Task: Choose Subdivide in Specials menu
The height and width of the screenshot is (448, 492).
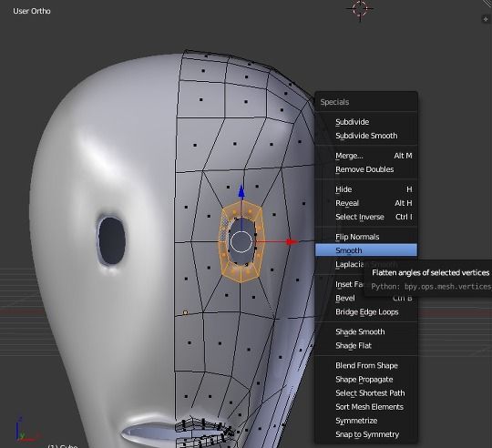Action: point(366,122)
